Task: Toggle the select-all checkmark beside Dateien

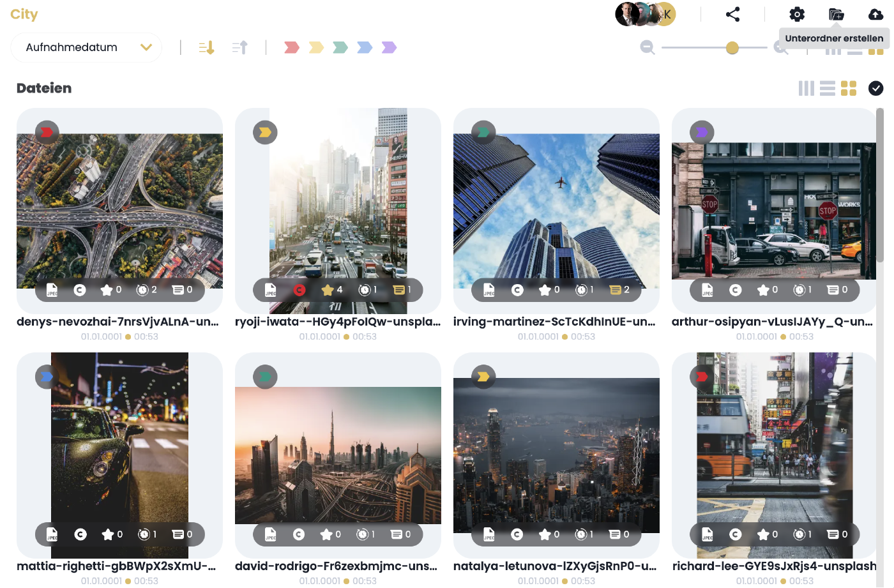Action: [875, 88]
